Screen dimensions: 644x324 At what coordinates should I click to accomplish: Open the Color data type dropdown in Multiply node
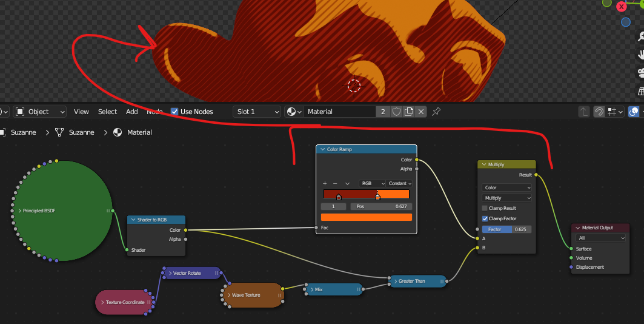507,187
